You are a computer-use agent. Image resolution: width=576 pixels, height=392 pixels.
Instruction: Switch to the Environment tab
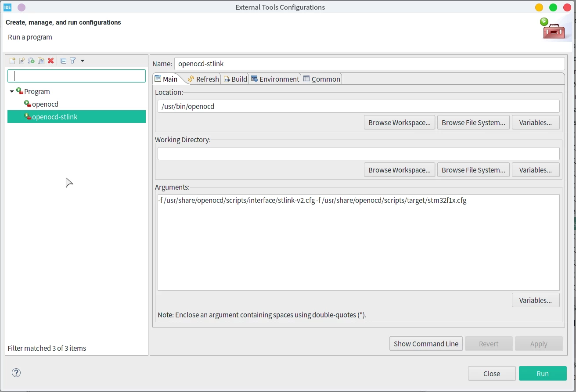pyautogui.click(x=275, y=79)
